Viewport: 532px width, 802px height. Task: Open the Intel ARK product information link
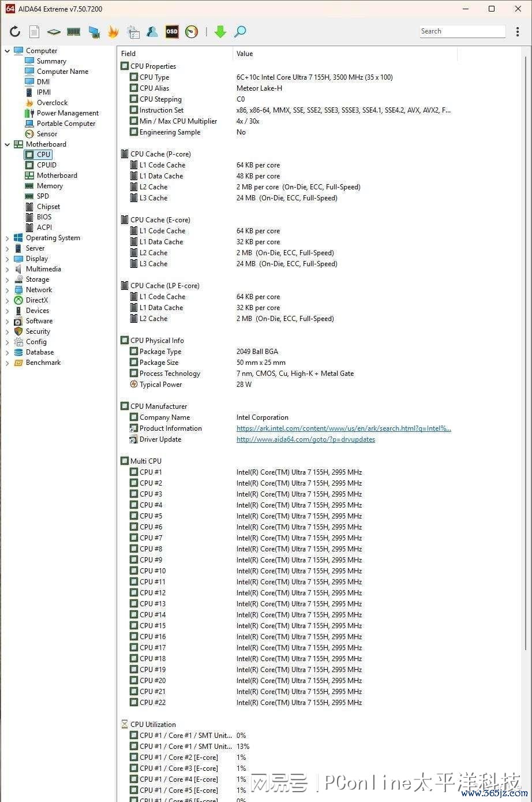(x=344, y=428)
